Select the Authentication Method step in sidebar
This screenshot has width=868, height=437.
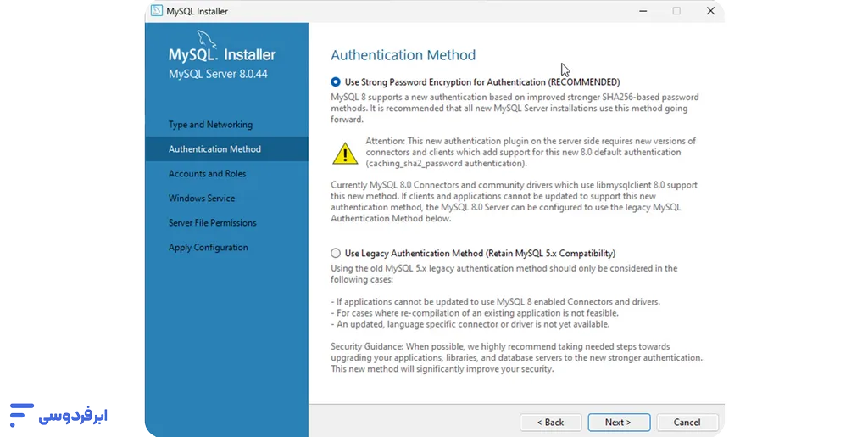coord(226,149)
